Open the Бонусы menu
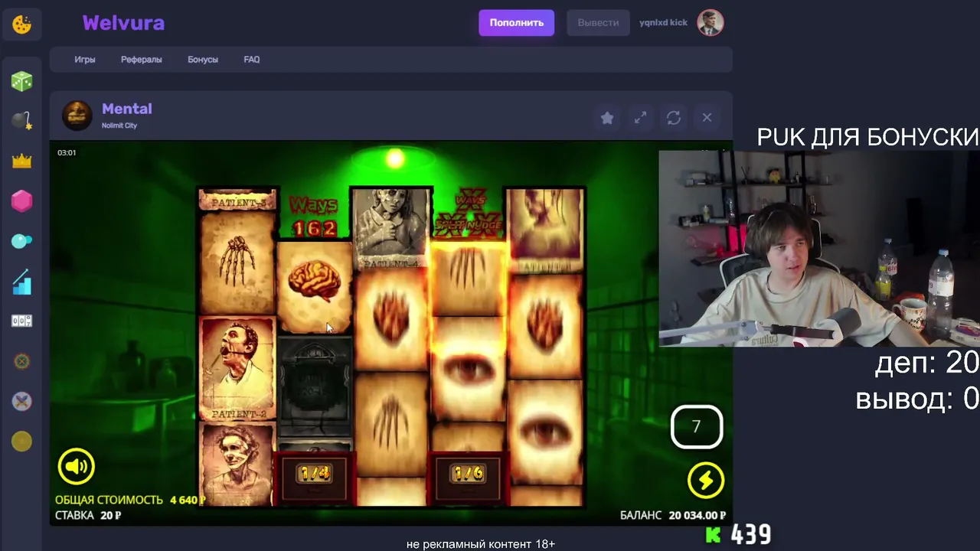 [x=203, y=60]
